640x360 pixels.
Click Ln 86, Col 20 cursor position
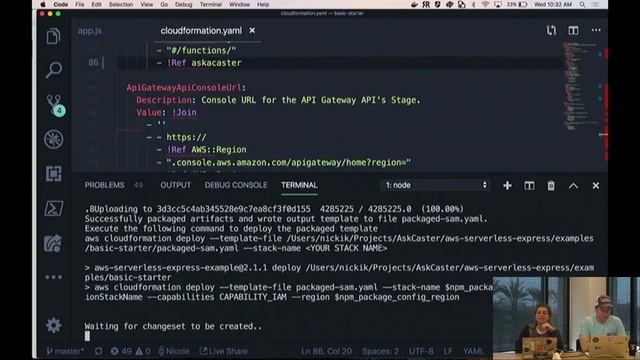(326, 351)
